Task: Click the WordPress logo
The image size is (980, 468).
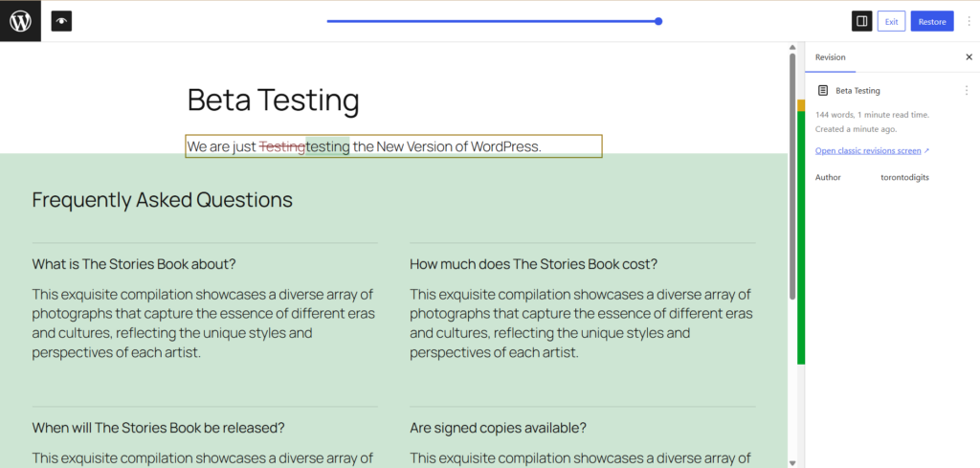Action: click(20, 21)
